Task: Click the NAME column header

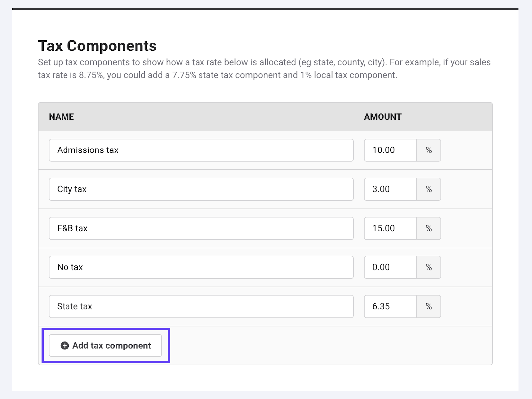Action: [x=62, y=117]
